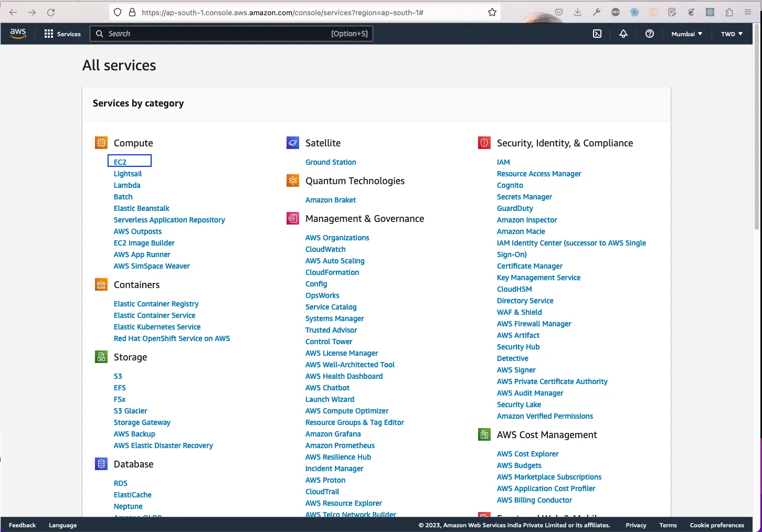Open the Trusted Advisor link
The height and width of the screenshot is (532, 762).
[x=331, y=330]
